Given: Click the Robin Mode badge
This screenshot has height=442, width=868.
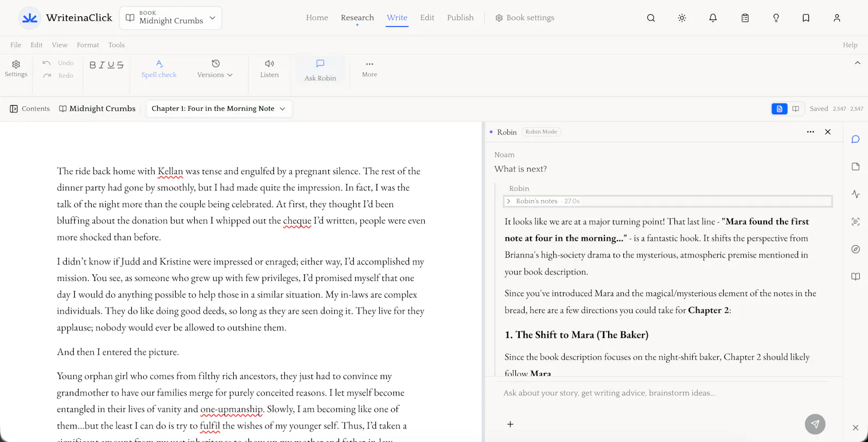Looking at the screenshot, I should click(x=541, y=132).
